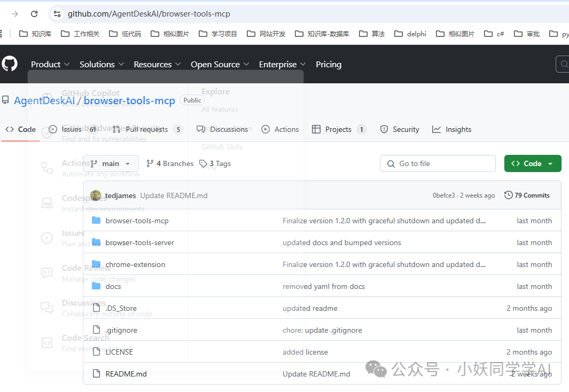This screenshot has height=392, width=569.
Task: Open the 审批 bookmark folder
Action: [527, 34]
